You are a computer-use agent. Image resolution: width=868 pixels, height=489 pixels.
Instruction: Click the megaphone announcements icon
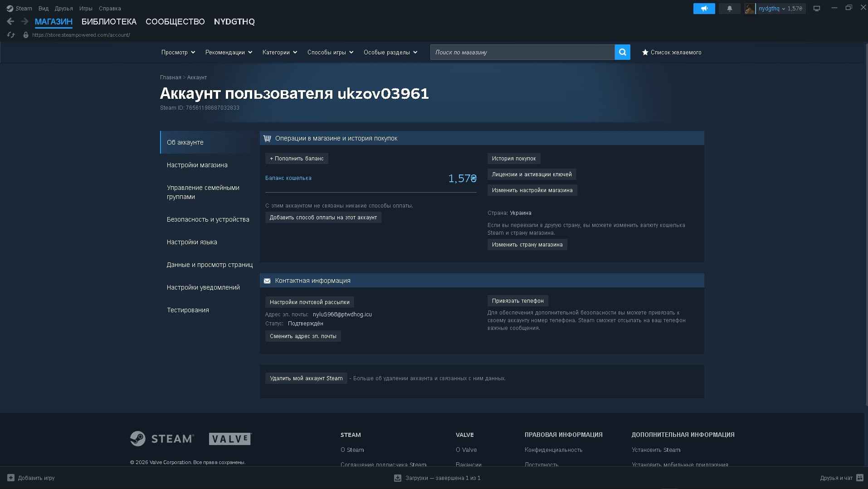[704, 9]
